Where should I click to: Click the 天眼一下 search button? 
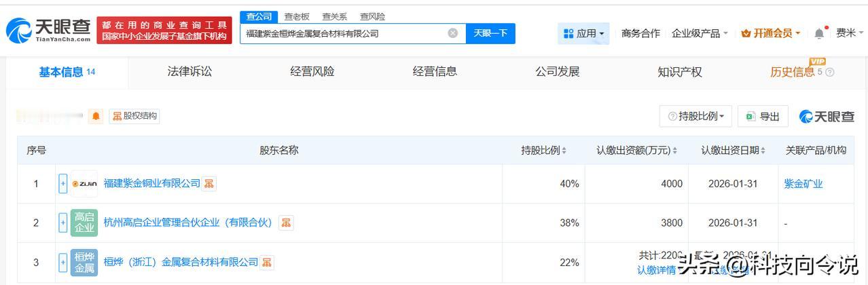[x=490, y=33]
